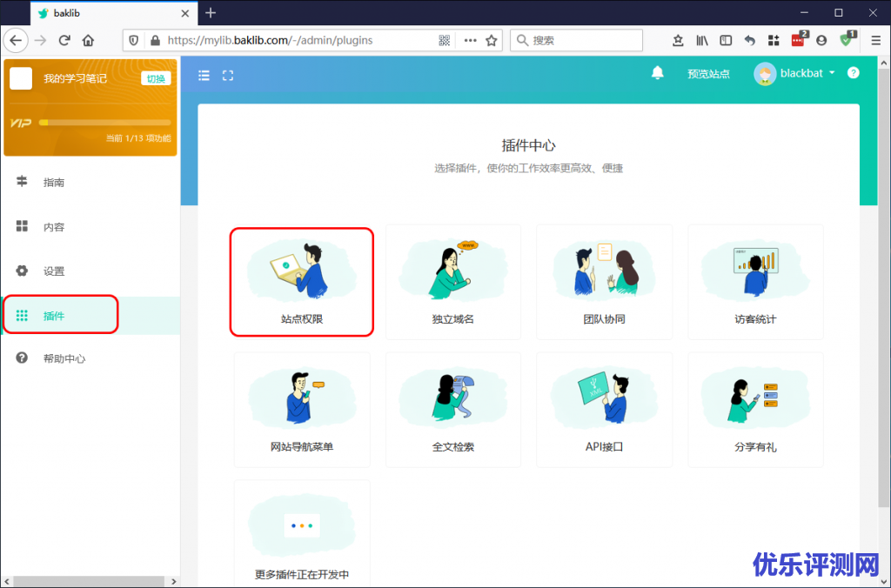This screenshot has width=891, height=588.
Task: Open 内容 in the left sidebar
Action: coord(54,227)
